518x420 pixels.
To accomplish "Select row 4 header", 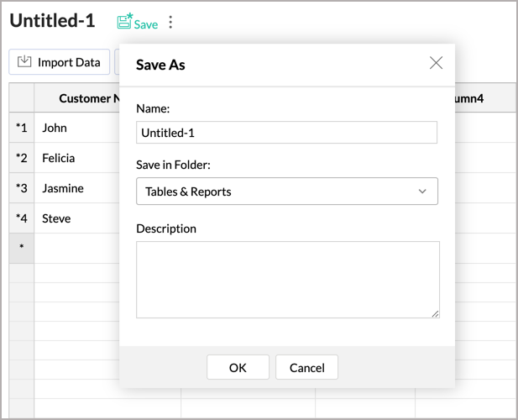I will (22, 218).
